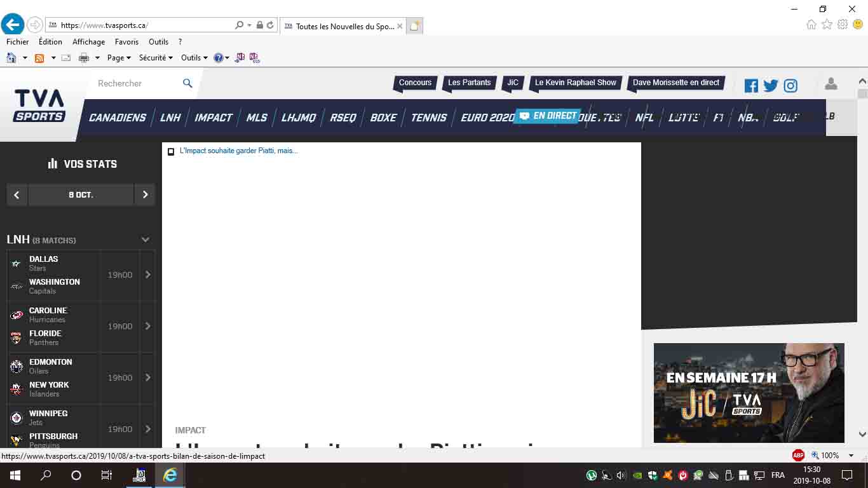Open TVA Sports Instagram icon
The image size is (868, 488).
pos(790,86)
